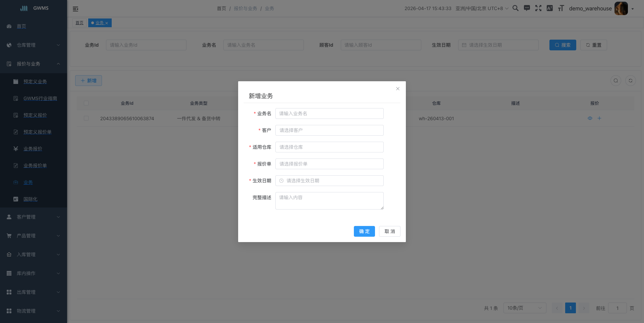Screen dimensions: 644x323
Task: Close the 新增业务 dialog with X
Action: [x=398, y=89]
